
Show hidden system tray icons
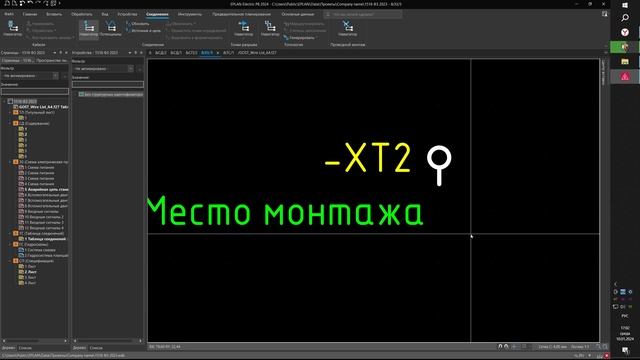coord(616,284)
